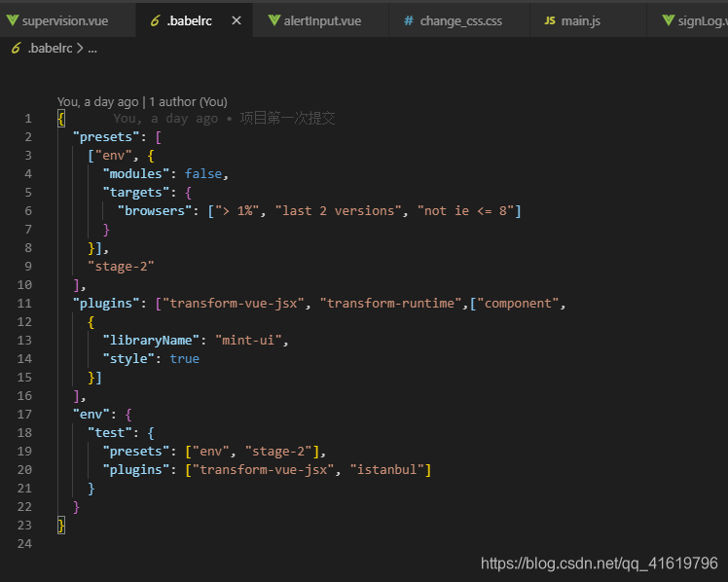The width and height of the screenshot is (728, 582).
Task: Click the "> 1%" string
Action: click(237, 211)
